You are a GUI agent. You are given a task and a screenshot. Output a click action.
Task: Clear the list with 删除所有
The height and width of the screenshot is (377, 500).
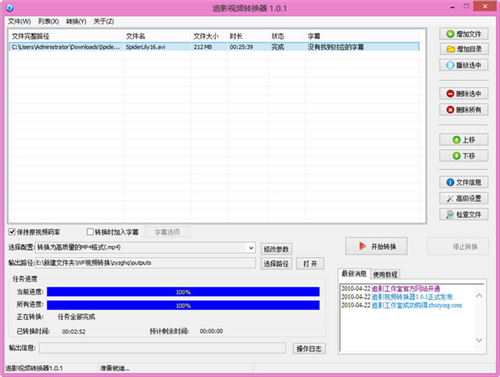point(464,110)
